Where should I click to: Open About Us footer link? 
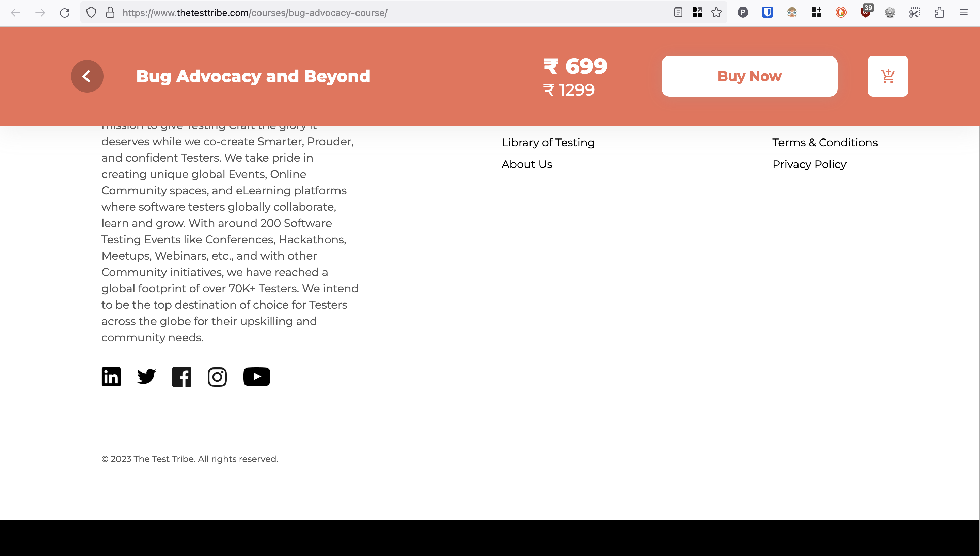point(526,164)
